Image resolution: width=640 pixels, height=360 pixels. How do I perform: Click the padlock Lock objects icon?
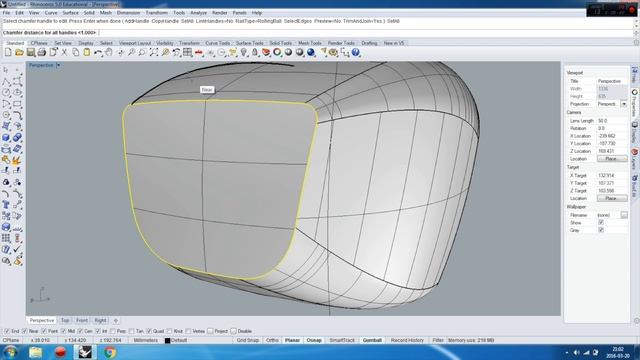tap(255, 52)
